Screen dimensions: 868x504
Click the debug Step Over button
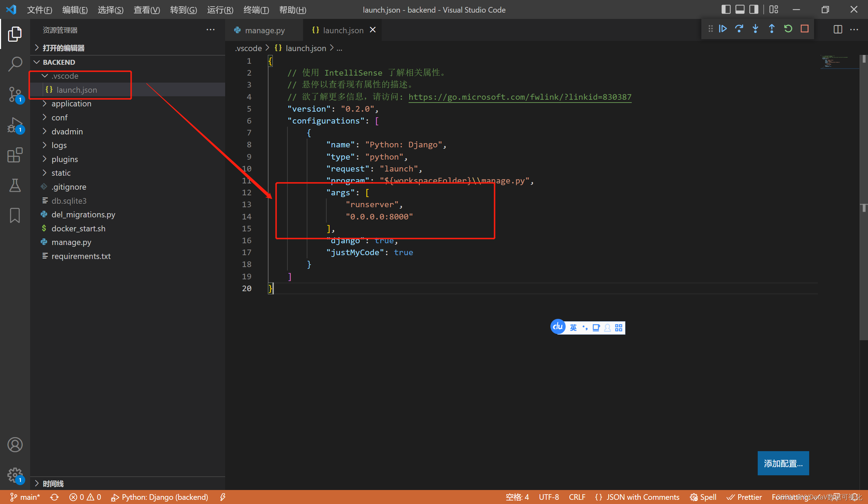(739, 29)
